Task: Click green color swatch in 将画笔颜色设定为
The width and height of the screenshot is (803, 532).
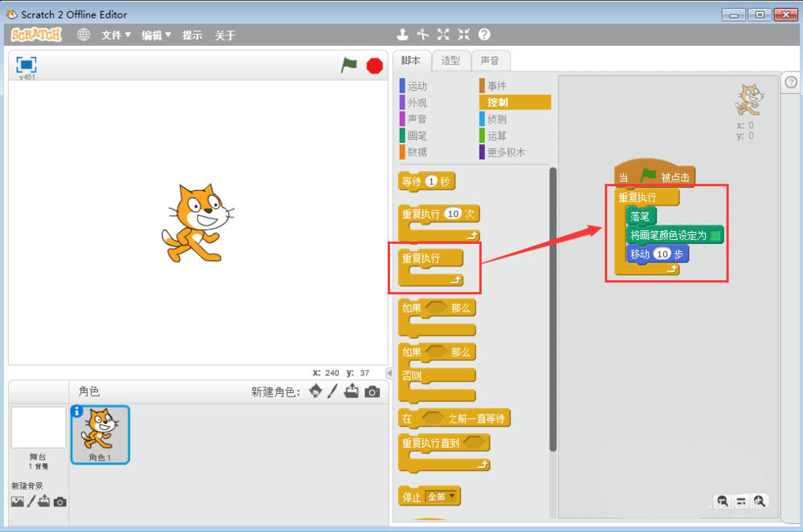Action: 715,235
